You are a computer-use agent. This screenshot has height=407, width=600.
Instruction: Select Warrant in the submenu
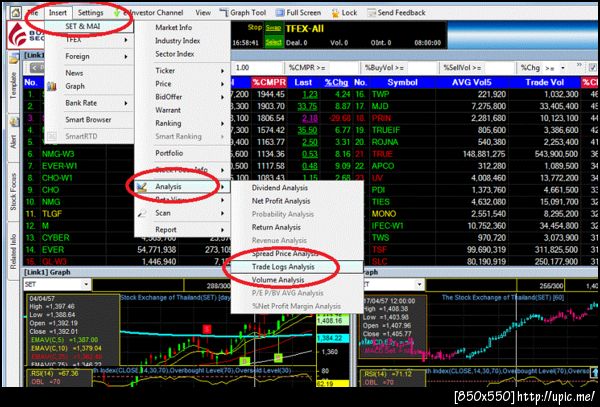pos(168,110)
